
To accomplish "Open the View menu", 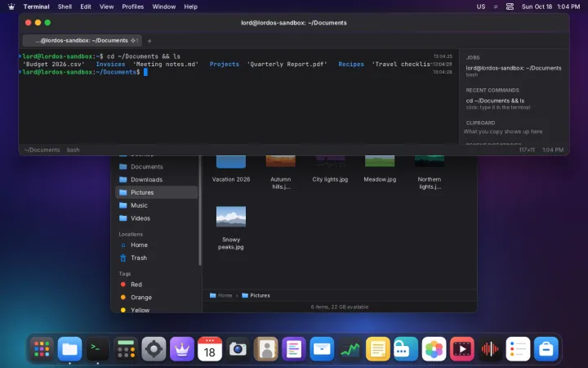I will pyautogui.click(x=106, y=7).
